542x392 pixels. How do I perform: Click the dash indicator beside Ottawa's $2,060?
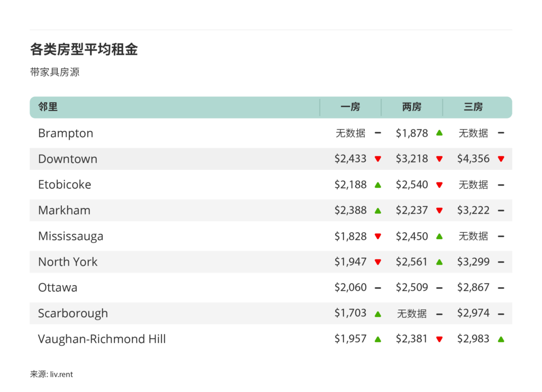coord(378,288)
